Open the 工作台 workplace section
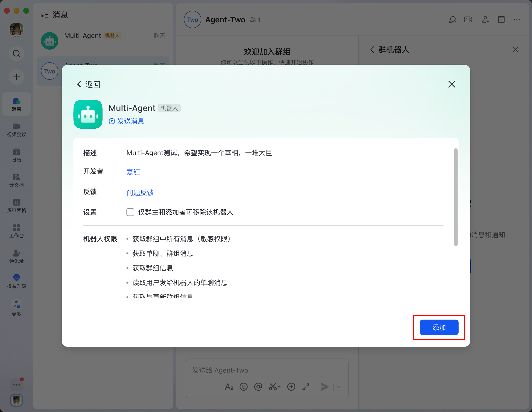 pyautogui.click(x=16, y=231)
